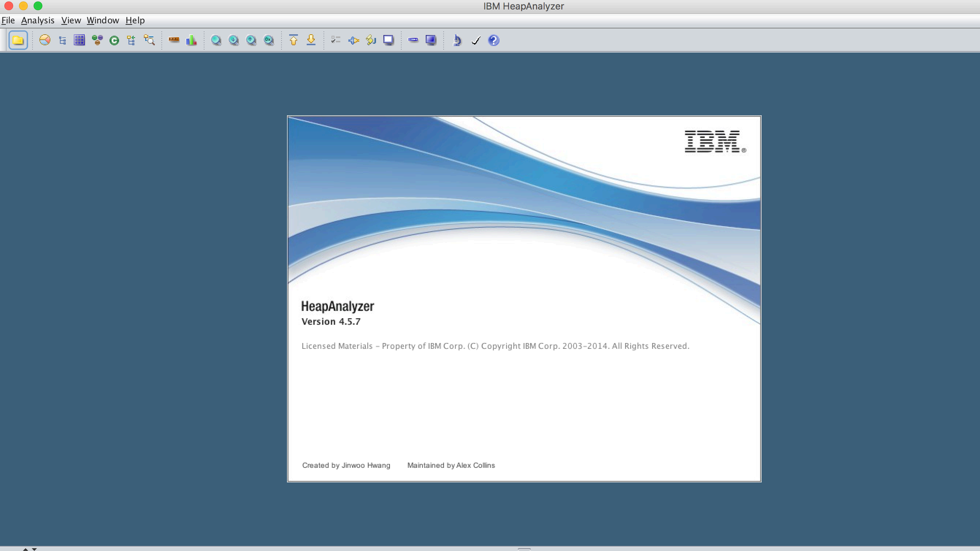Open the Help menu

[135, 20]
